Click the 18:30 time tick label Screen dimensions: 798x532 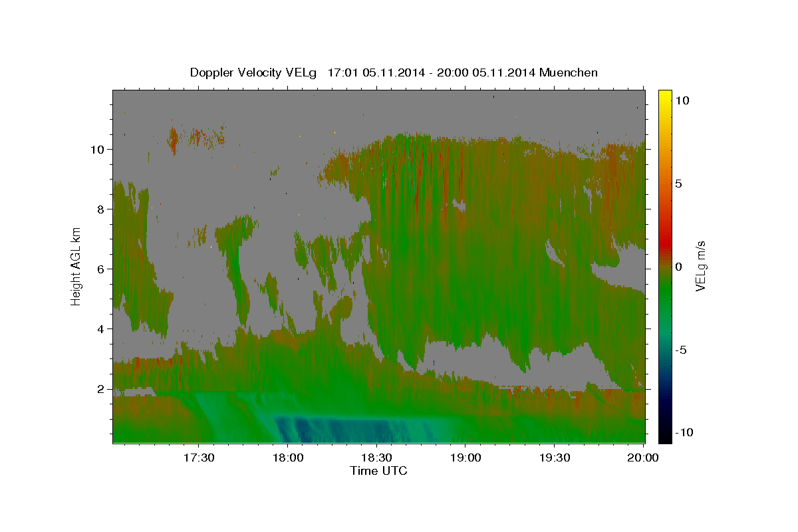click(x=376, y=458)
